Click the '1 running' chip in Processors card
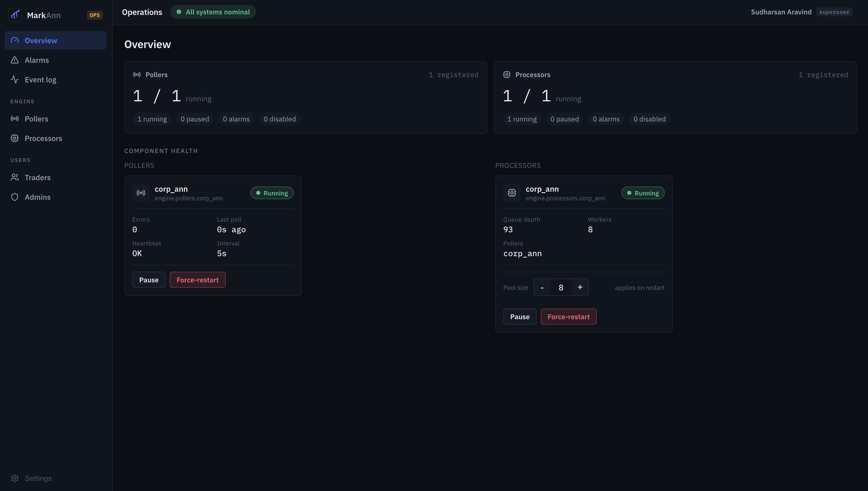868x491 pixels. coord(522,119)
